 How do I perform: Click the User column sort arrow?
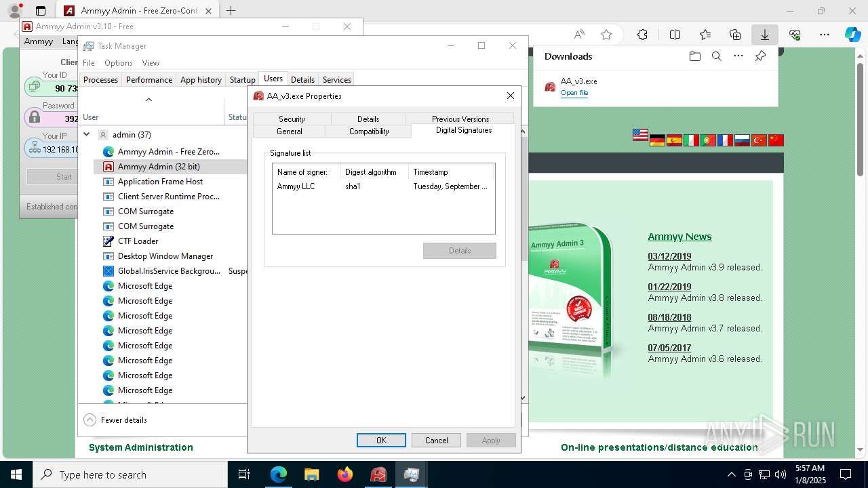pos(149,100)
